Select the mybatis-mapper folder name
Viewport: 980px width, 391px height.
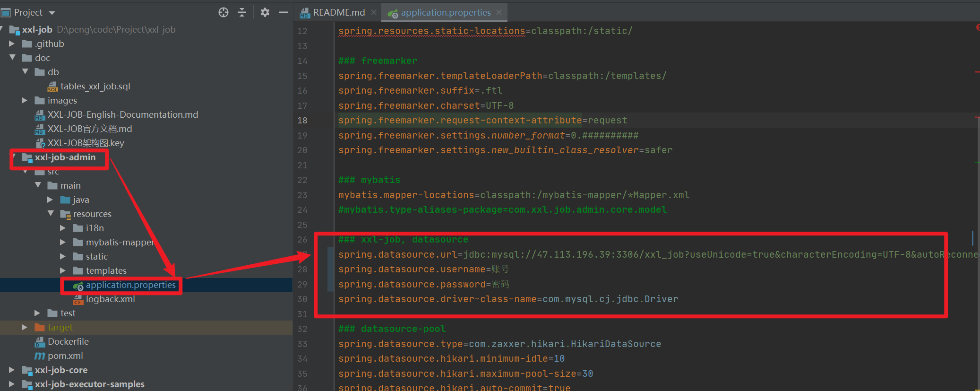120,242
